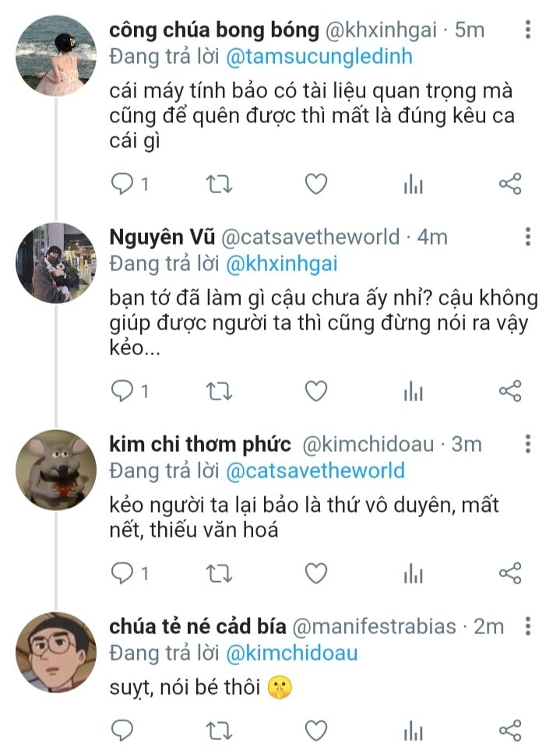Open the @tamsucungledinh profile link
This screenshot has height=754, width=560.
tap(319, 56)
